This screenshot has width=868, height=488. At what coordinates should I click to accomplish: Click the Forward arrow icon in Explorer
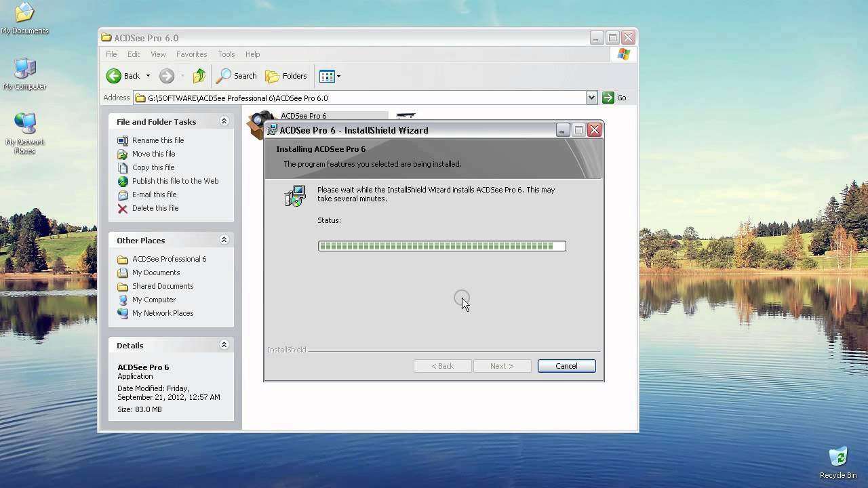[167, 76]
